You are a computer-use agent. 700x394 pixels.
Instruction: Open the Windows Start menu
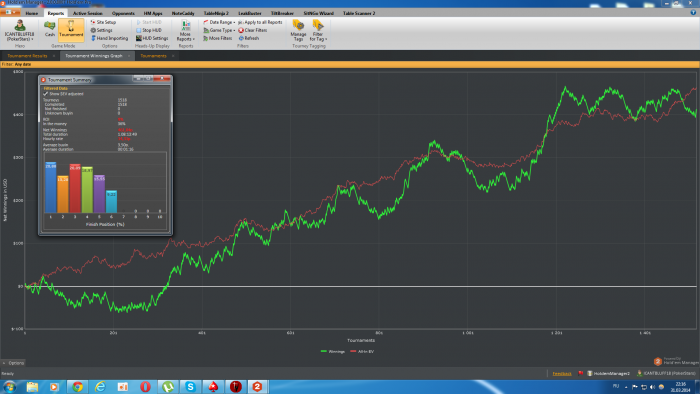tap(9, 387)
